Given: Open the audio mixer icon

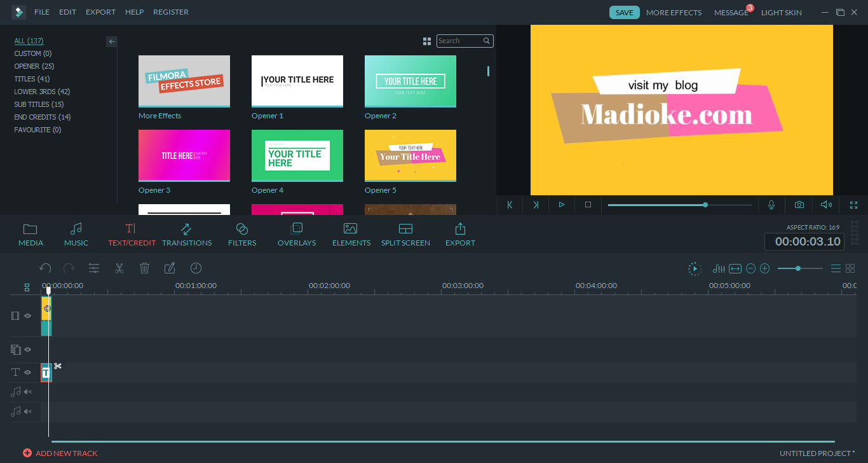Looking at the screenshot, I should [719, 269].
